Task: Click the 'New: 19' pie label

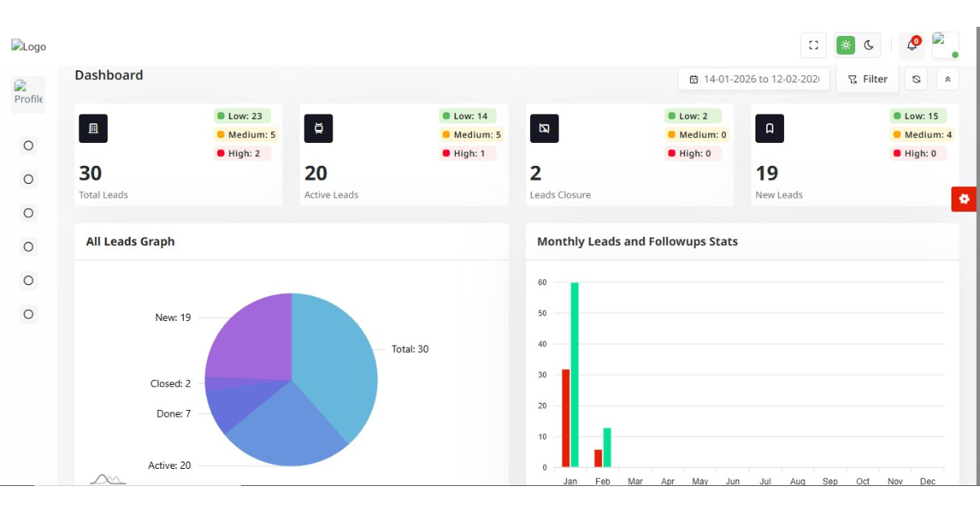Action: pyautogui.click(x=173, y=318)
